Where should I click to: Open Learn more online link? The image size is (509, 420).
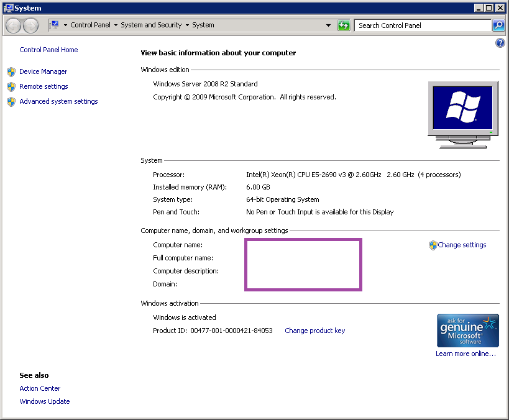click(465, 354)
